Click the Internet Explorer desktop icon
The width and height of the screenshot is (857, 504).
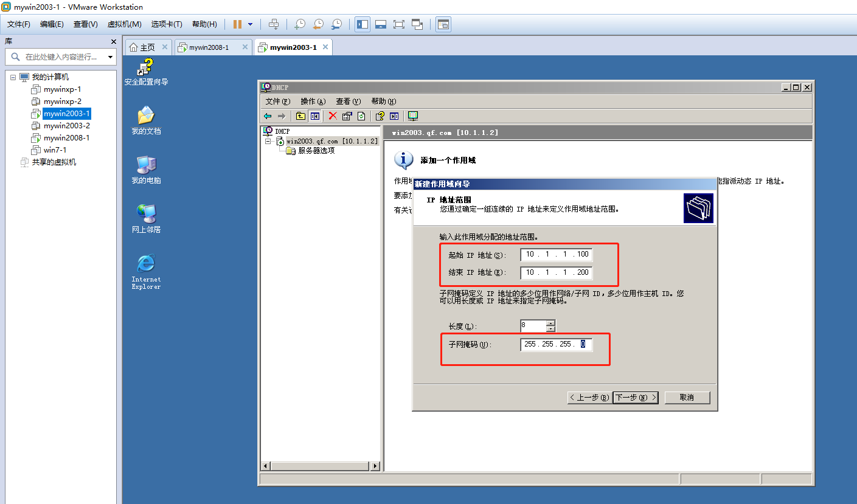(146, 272)
